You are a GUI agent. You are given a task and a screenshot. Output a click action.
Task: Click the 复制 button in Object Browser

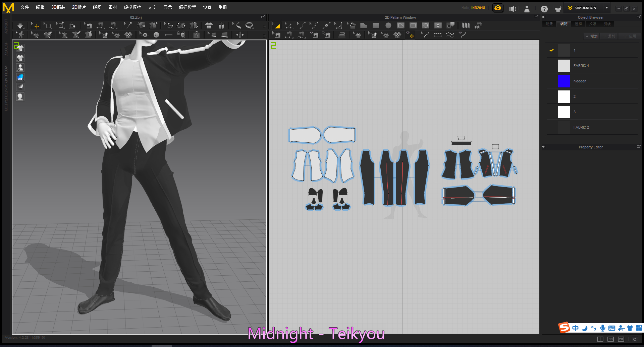pos(609,36)
